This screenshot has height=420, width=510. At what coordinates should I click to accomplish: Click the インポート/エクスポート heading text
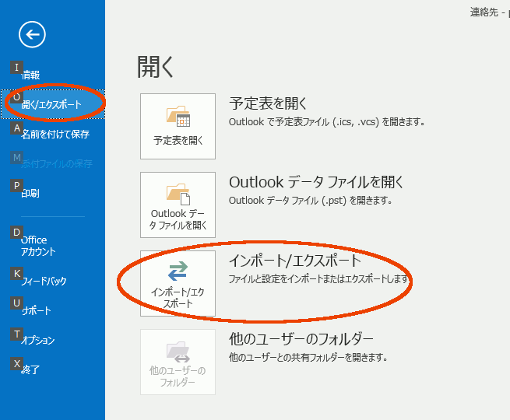295,261
